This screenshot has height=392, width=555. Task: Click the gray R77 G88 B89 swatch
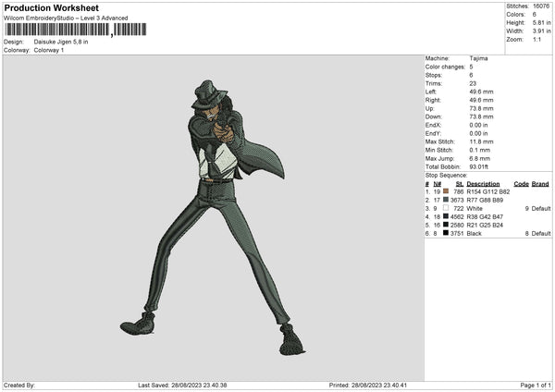point(446,200)
